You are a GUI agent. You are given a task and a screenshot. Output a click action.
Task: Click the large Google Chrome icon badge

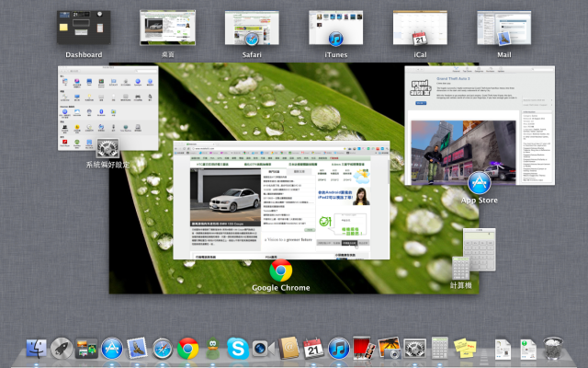(281, 270)
